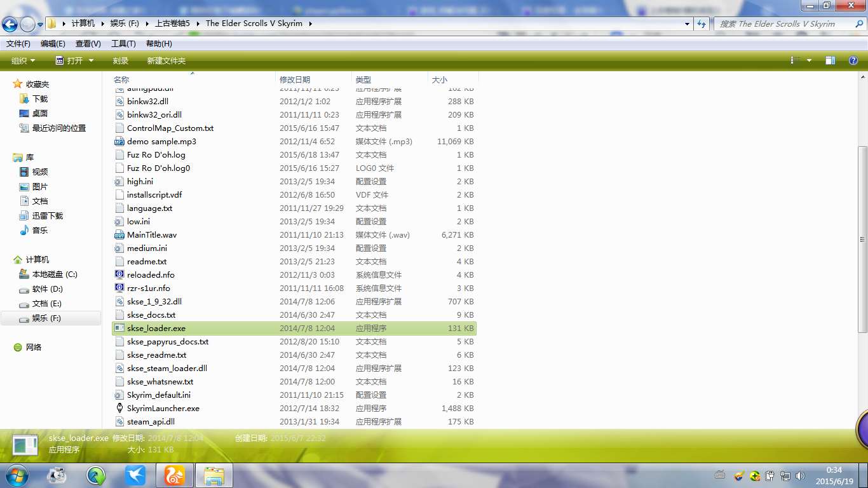Select 桌面 in favorites

(x=40, y=114)
